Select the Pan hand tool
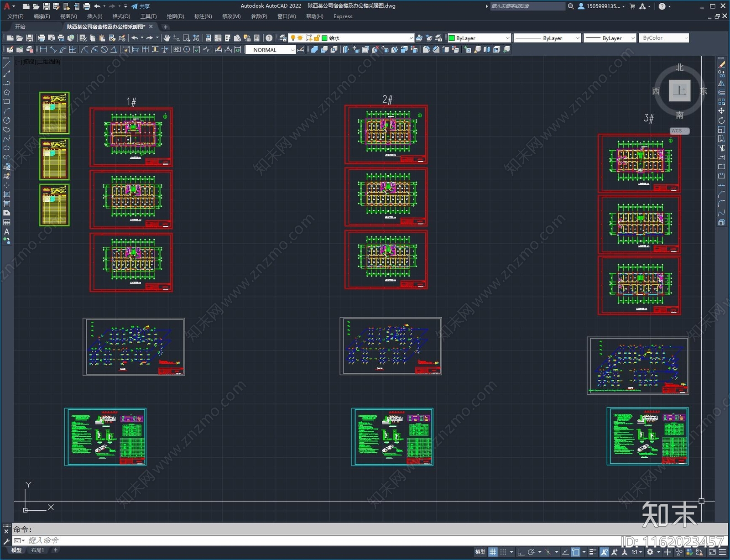This screenshot has height=560, width=730. point(167,38)
